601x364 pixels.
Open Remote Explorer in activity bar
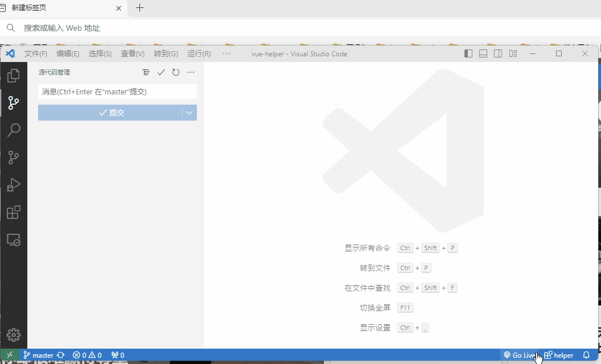click(14, 239)
